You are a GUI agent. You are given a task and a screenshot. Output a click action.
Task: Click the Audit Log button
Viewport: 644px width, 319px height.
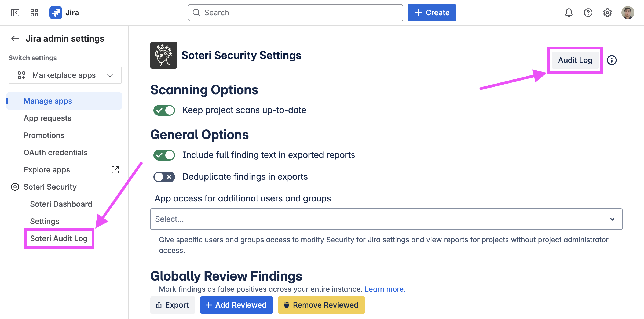coord(575,60)
